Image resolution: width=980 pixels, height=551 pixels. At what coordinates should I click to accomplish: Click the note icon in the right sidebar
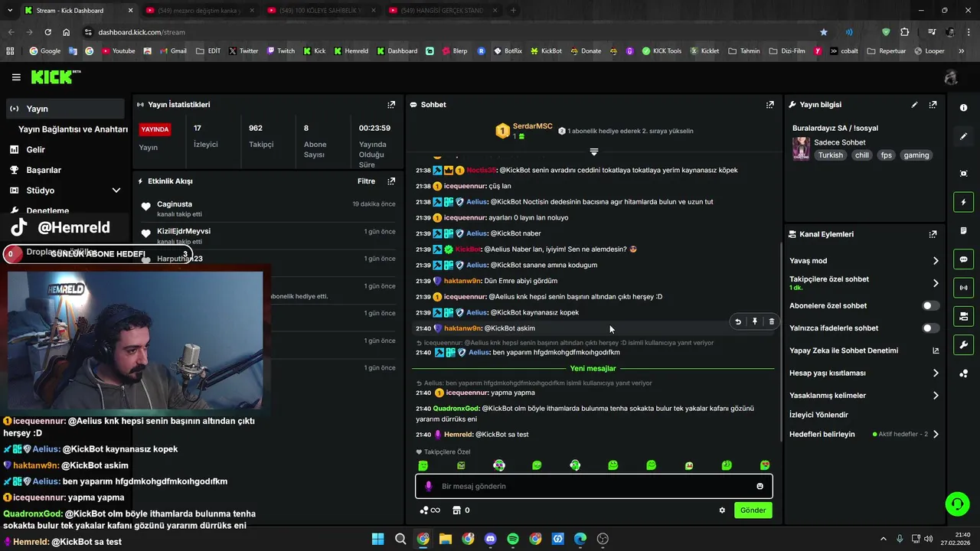tap(963, 230)
